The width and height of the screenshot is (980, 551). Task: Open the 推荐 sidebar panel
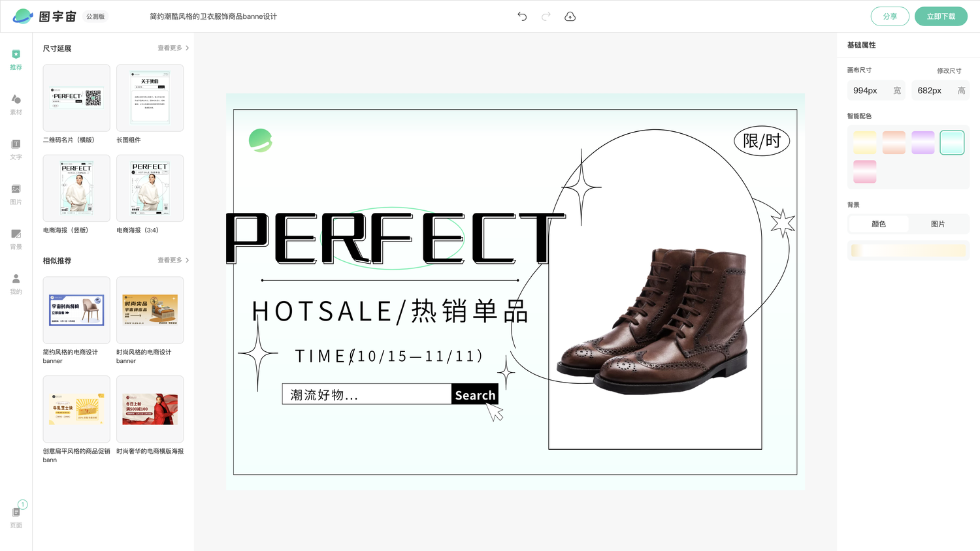tap(16, 59)
